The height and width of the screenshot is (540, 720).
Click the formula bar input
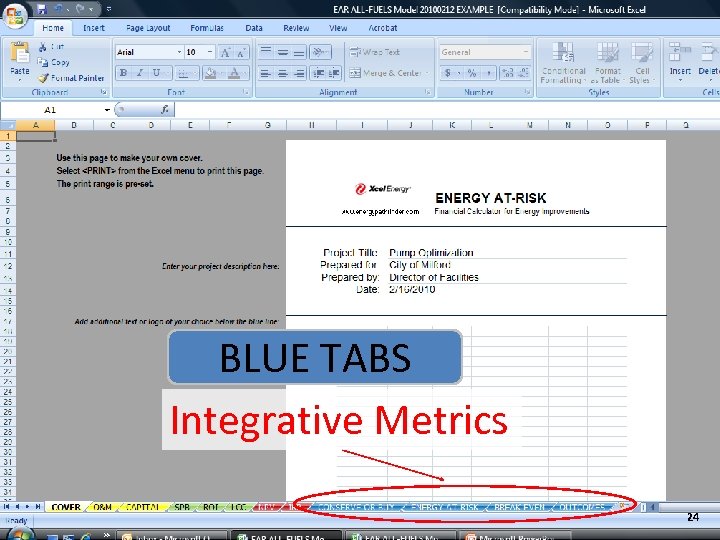[x=446, y=110]
